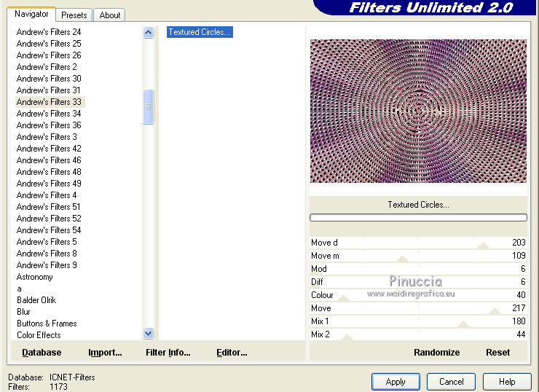The height and width of the screenshot is (392, 539).
Task: Click the Mod slider row
Action: (x=418, y=269)
